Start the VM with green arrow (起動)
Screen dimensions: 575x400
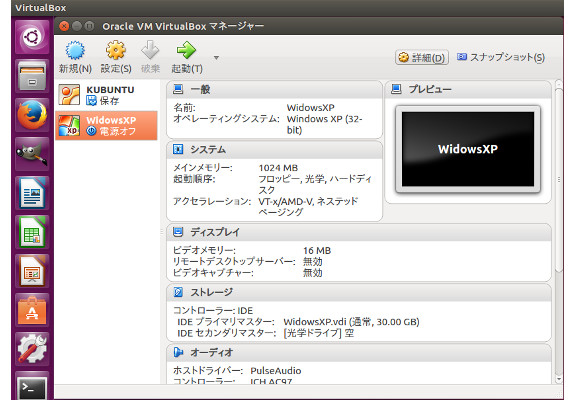click(x=187, y=50)
